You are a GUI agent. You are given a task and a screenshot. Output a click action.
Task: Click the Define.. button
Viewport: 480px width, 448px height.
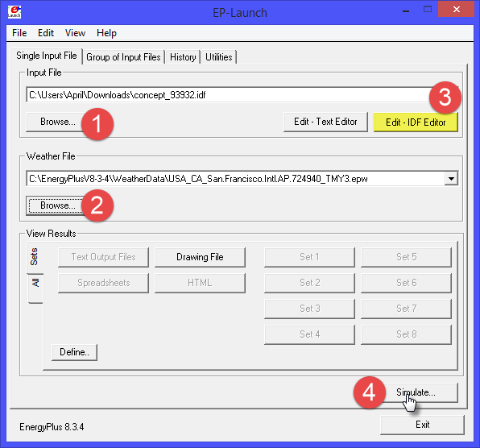point(74,352)
